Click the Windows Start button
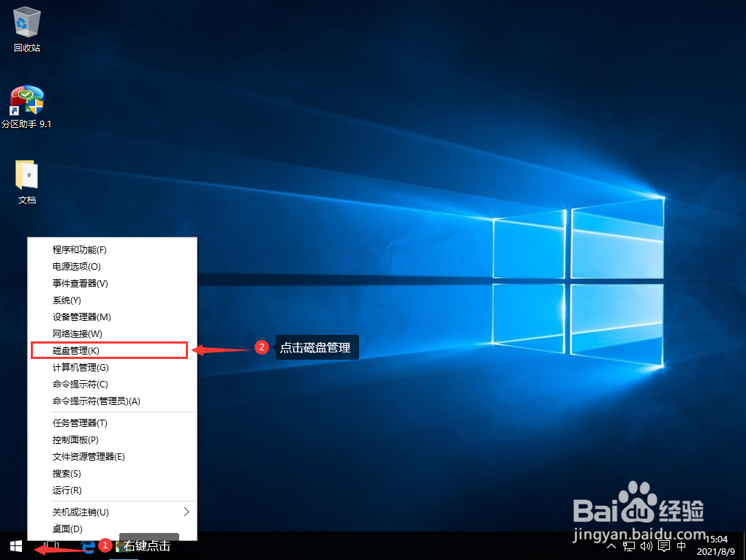This screenshot has width=746, height=560. click(x=16, y=546)
